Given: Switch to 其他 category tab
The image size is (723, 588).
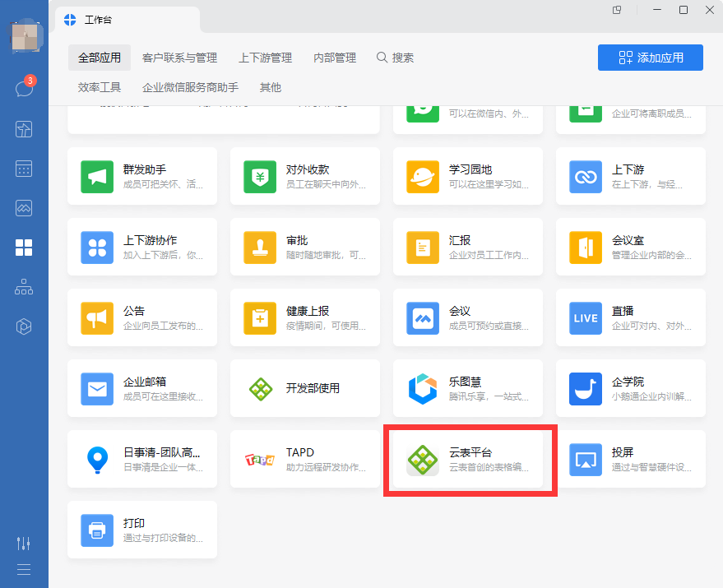Looking at the screenshot, I should 271,87.
